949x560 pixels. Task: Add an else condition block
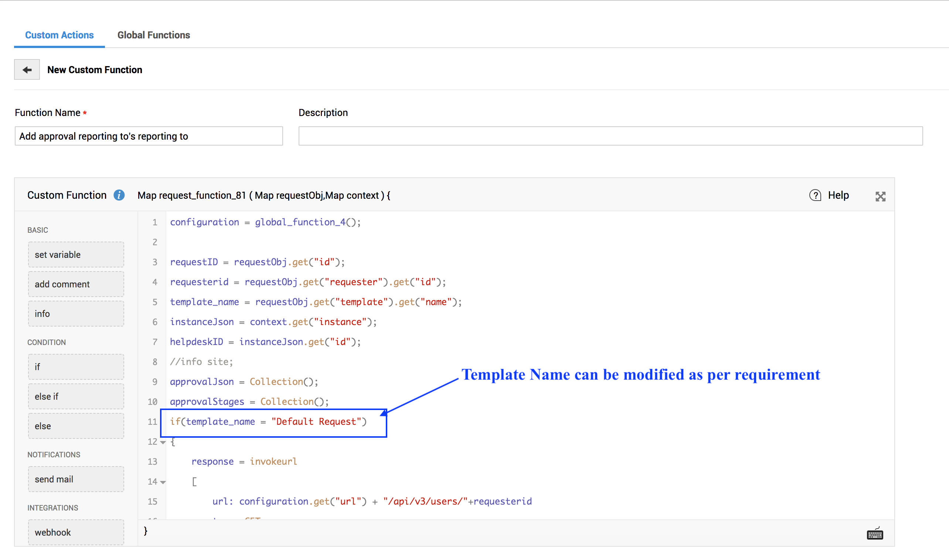(76, 426)
